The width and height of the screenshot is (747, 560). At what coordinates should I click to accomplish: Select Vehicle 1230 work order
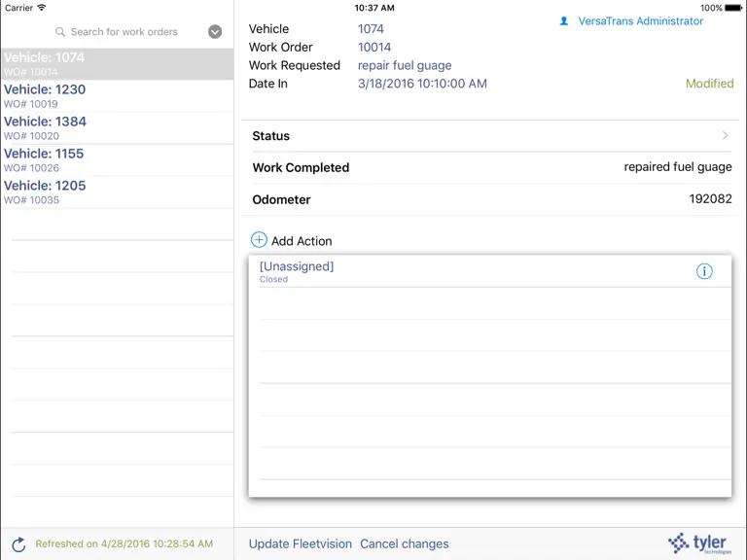(117, 95)
